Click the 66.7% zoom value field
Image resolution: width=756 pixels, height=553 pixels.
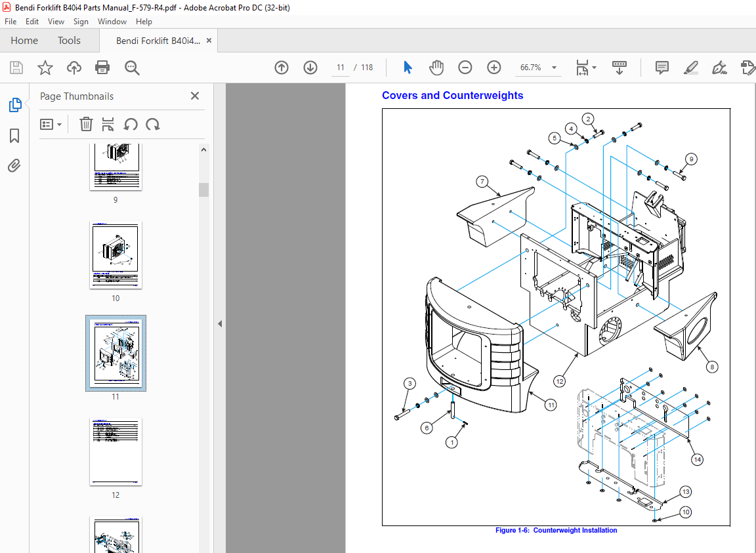(x=530, y=68)
